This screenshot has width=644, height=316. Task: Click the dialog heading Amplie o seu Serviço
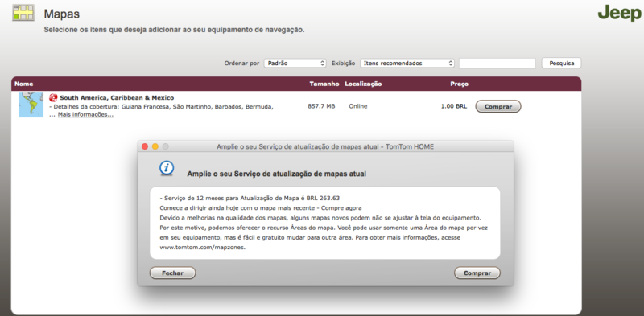point(276,174)
